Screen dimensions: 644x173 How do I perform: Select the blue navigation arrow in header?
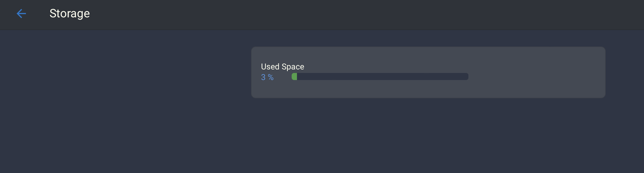coord(21,14)
